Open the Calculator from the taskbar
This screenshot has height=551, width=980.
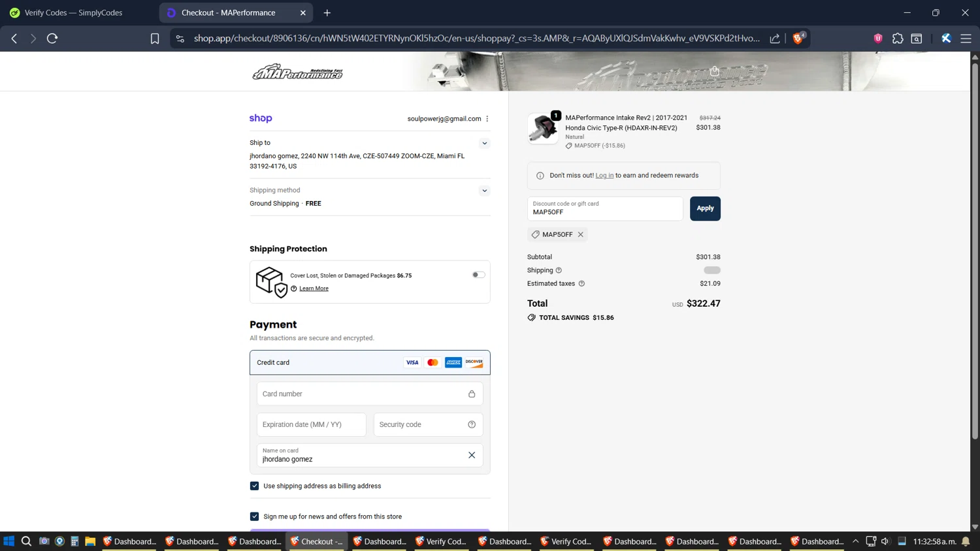(74, 541)
